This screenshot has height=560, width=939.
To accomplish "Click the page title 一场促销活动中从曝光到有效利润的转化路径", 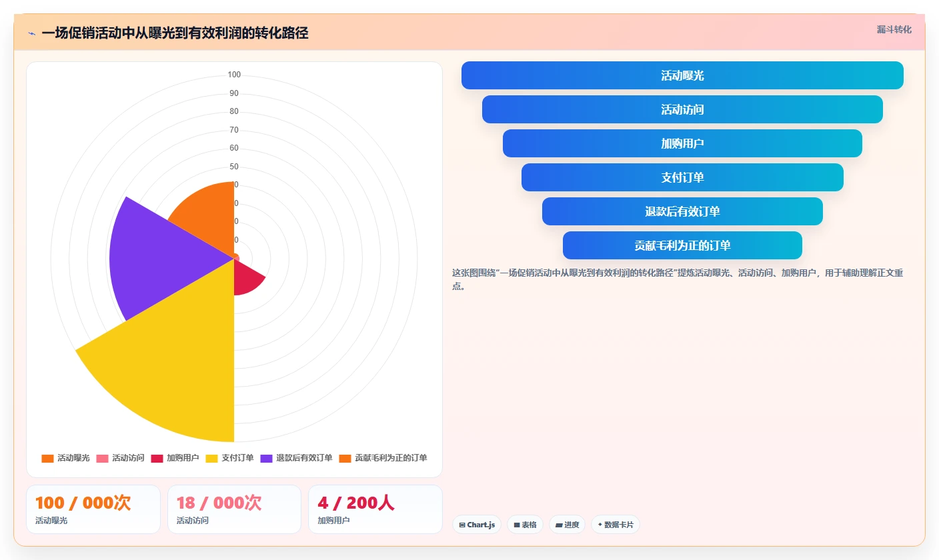I will point(175,33).
